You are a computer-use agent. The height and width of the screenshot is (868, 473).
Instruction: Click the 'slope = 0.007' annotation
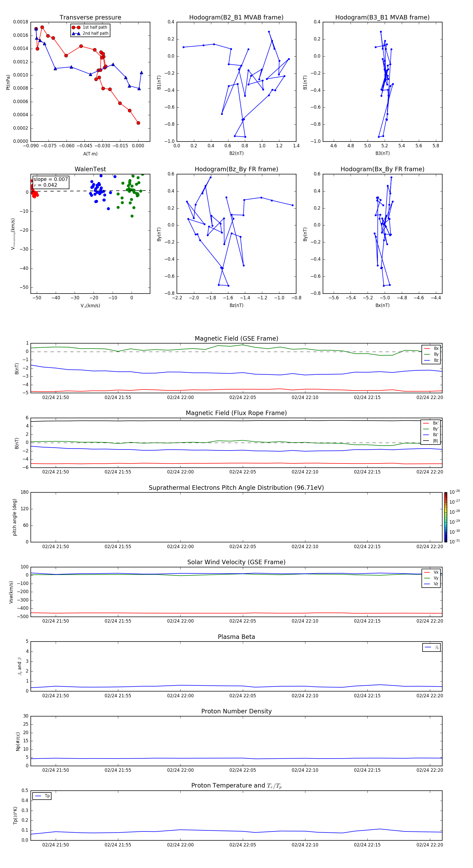[x=50, y=179]
